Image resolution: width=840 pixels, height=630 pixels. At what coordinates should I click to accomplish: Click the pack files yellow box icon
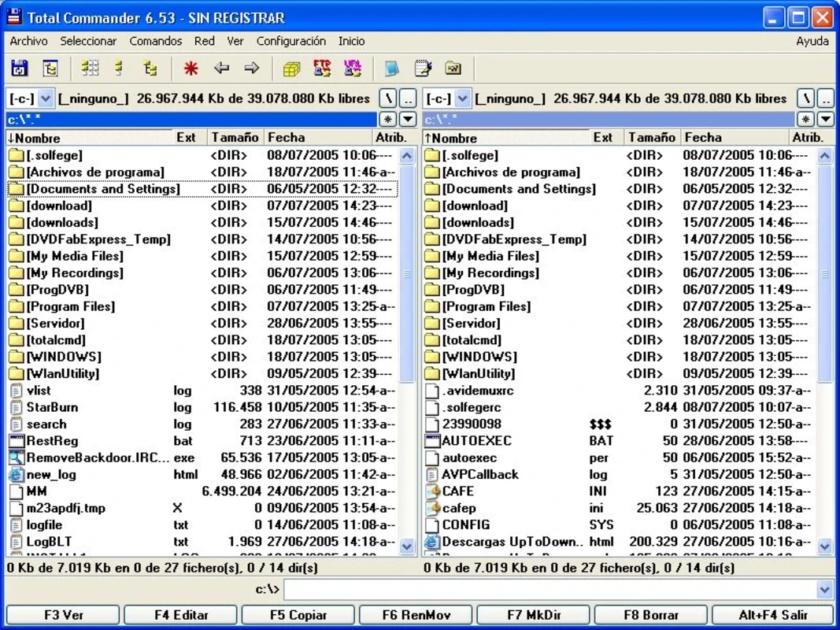point(291,69)
